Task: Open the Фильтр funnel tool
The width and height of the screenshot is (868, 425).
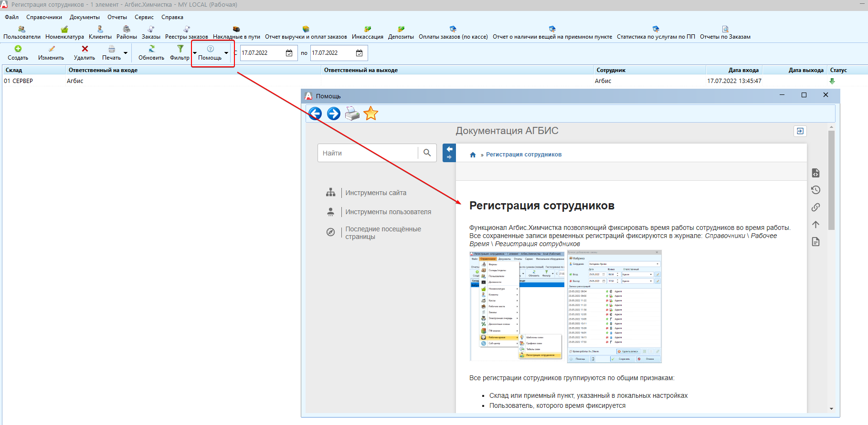Action: (x=180, y=49)
